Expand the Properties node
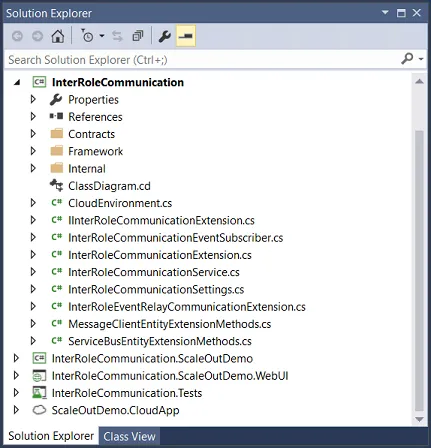The image size is (431, 448). click(x=33, y=99)
